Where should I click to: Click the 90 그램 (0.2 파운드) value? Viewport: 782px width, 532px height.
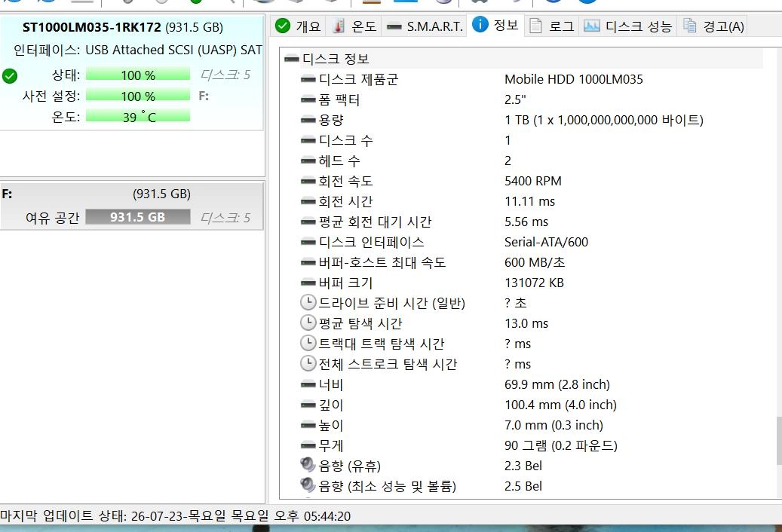(x=560, y=445)
